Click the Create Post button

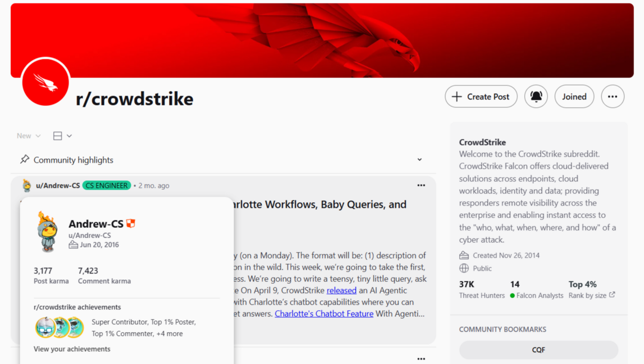(481, 97)
